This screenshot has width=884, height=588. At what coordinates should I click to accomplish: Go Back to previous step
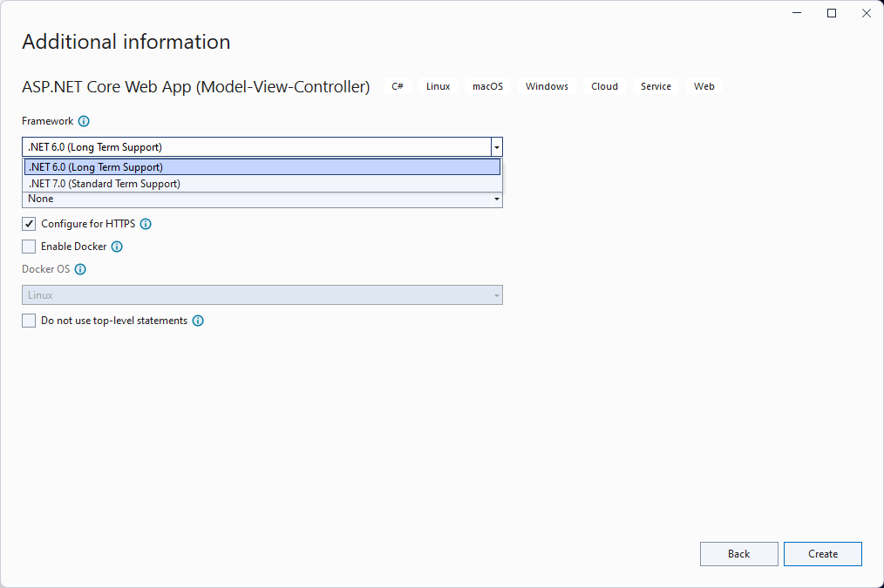click(x=739, y=554)
